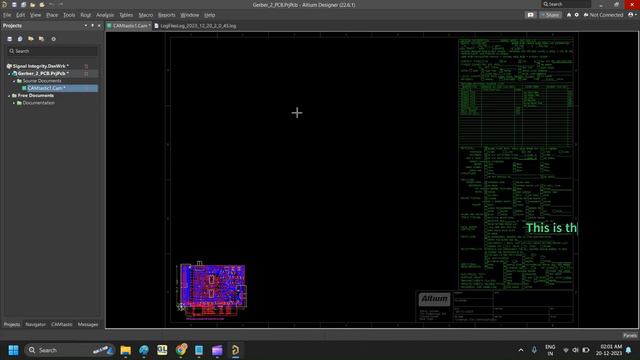Open the Tools menu

pyautogui.click(x=69, y=15)
